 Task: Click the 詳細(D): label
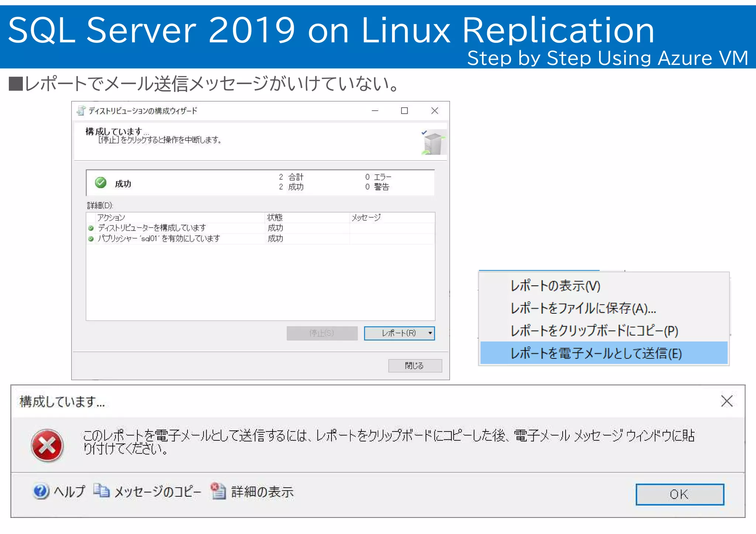tap(100, 206)
